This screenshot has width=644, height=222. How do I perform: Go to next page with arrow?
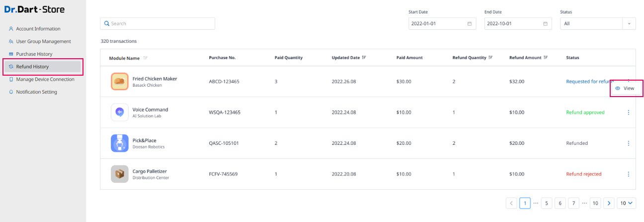[x=609, y=203]
